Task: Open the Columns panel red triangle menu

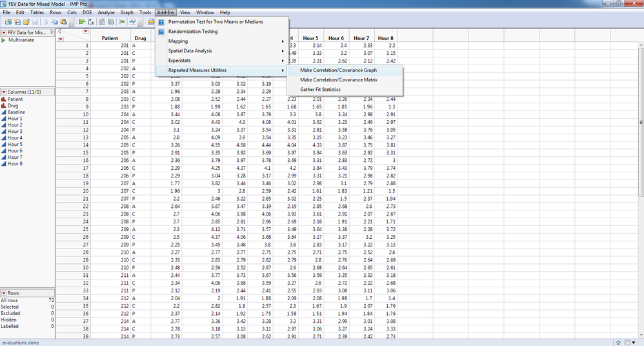Action: 4,92
